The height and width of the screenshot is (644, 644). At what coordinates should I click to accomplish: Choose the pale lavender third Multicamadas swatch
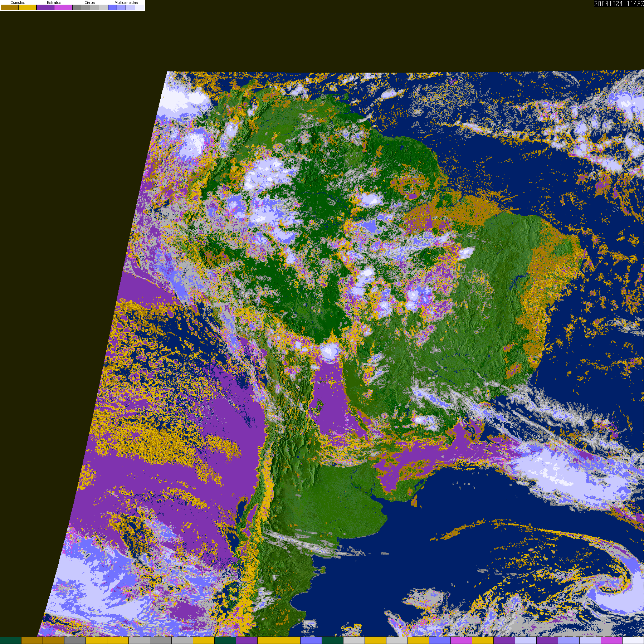(x=130, y=7)
